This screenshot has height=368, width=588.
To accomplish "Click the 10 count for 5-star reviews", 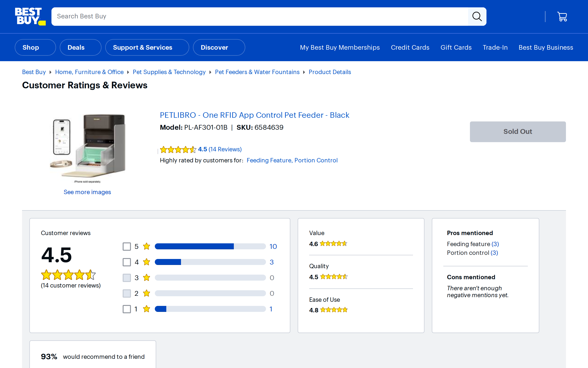I will pyautogui.click(x=273, y=246).
